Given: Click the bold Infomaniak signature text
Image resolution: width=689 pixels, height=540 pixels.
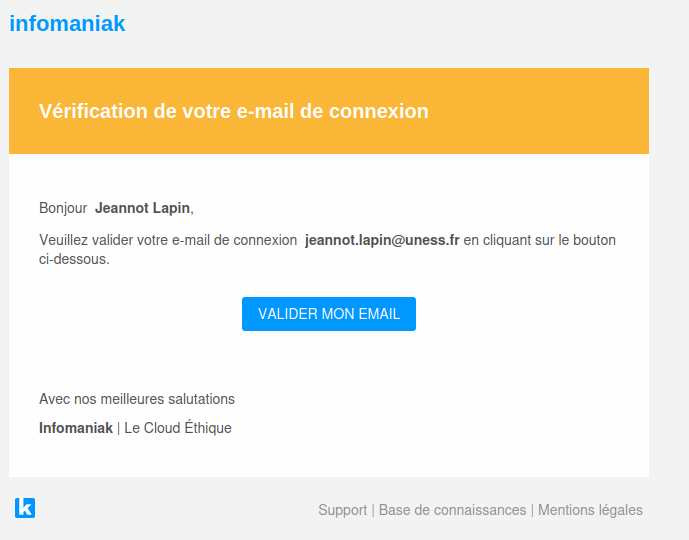Looking at the screenshot, I should coord(76,428).
